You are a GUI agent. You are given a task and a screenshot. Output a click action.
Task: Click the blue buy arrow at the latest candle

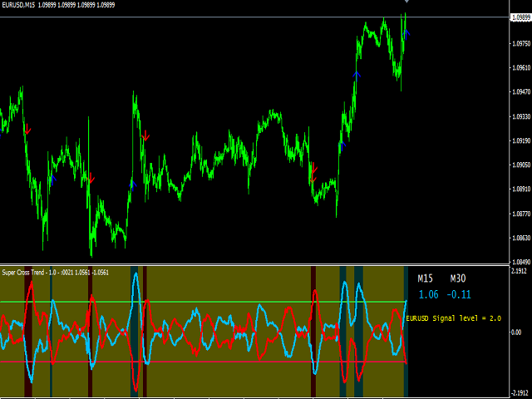(406, 33)
